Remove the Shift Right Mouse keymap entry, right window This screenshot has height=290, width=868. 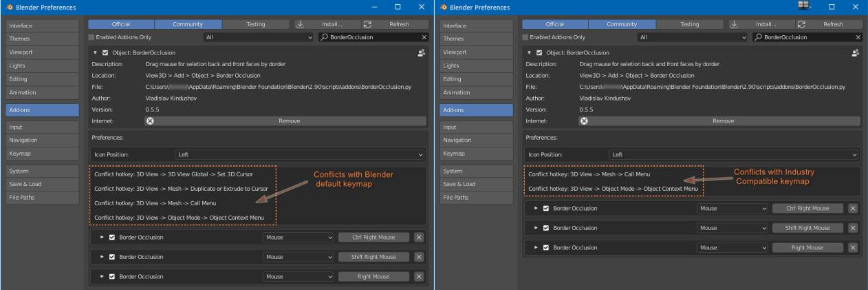pos(853,227)
